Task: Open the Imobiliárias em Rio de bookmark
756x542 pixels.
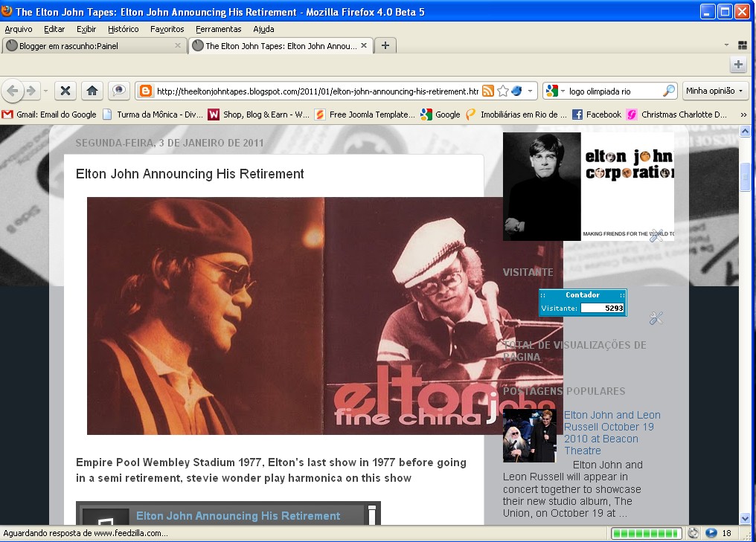Action: [516, 114]
